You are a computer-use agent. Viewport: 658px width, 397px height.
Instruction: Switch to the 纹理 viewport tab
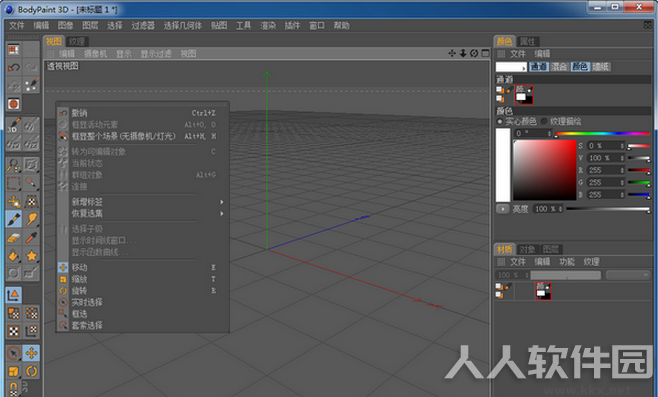77,42
